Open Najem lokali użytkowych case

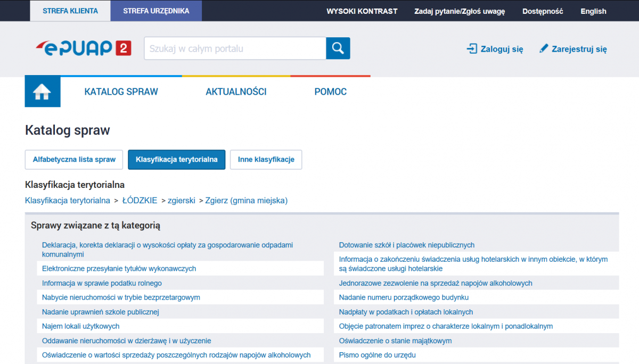(80, 326)
